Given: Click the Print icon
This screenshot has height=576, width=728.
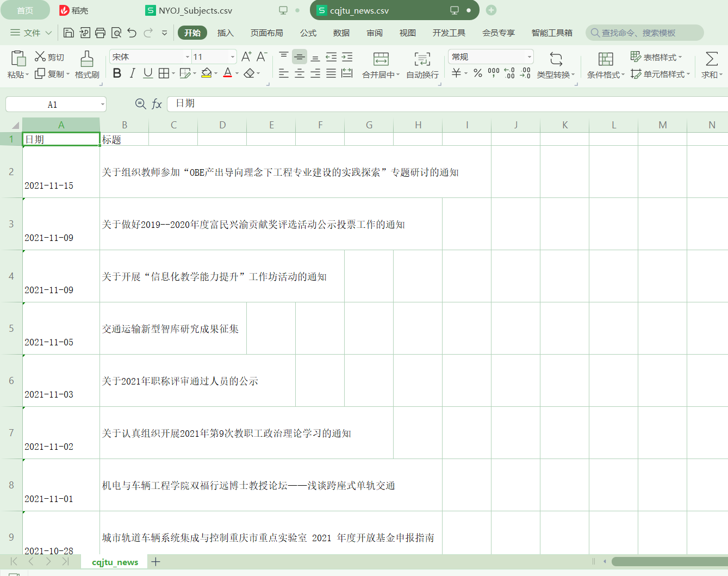Looking at the screenshot, I should (x=100, y=33).
